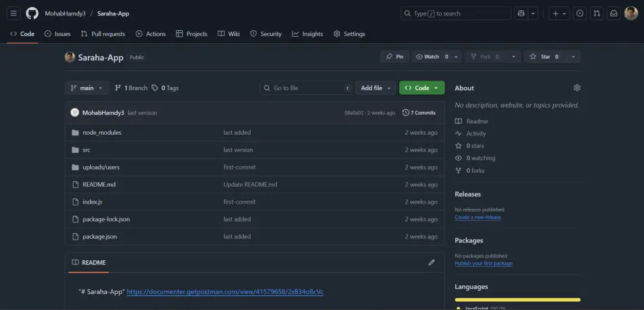Open notifications inbox icon
The height and width of the screenshot is (310, 644).
614,13
